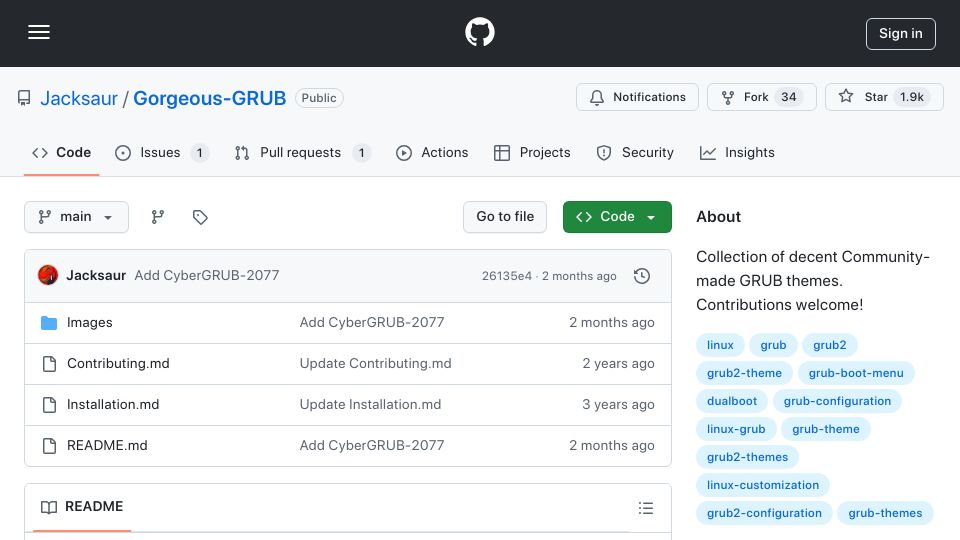Open the Gorgeous-GRUB repository link
960x540 pixels.
click(209, 98)
